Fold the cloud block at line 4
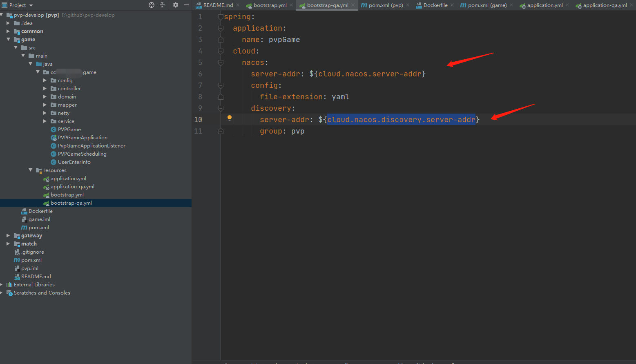 (x=221, y=51)
